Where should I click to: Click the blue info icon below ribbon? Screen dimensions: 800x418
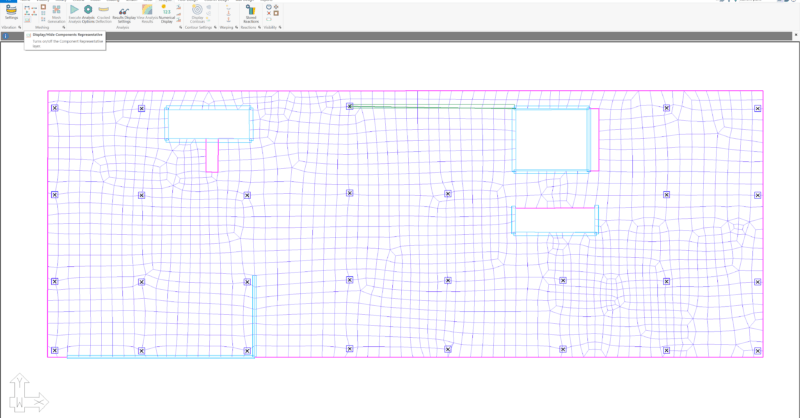pyautogui.click(x=5, y=36)
